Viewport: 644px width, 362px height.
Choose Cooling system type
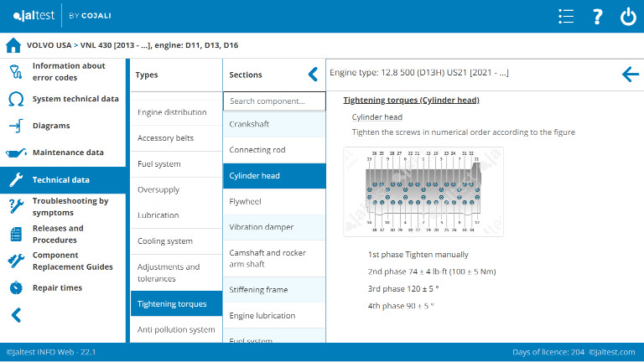click(x=176, y=241)
